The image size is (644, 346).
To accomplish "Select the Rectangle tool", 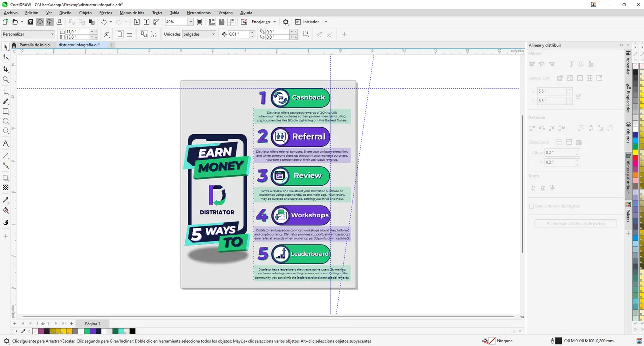I will point(6,111).
